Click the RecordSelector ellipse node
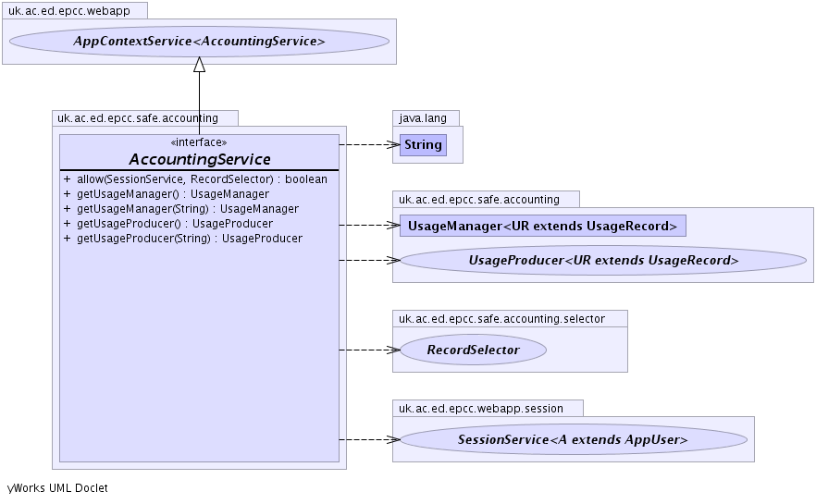 point(473,350)
